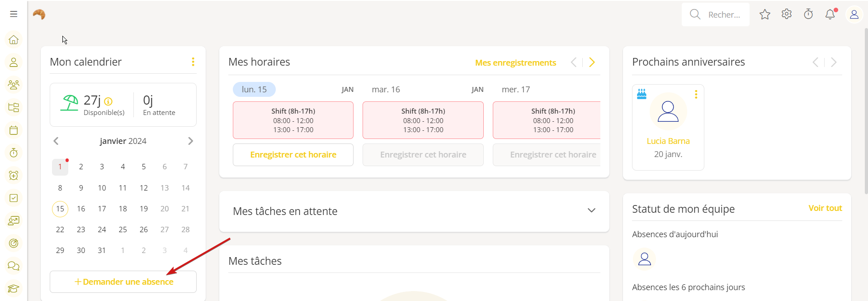
Task: Click the home icon in sidebar
Action: point(14,40)
